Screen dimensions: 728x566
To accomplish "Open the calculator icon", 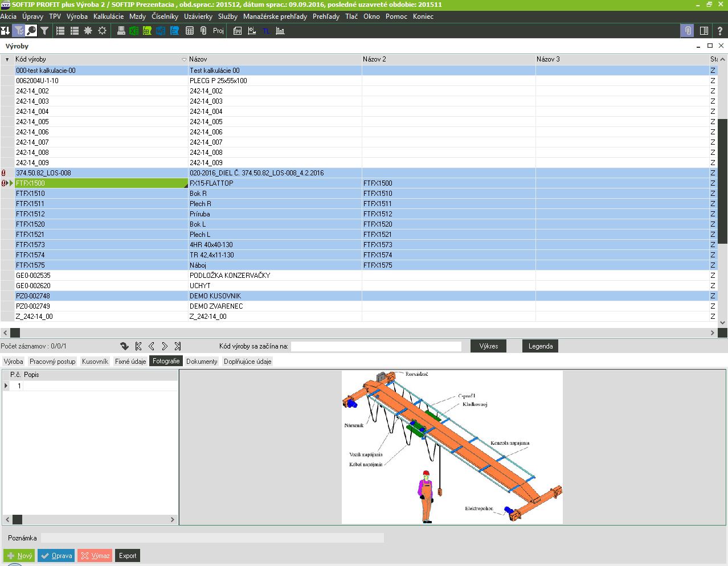I will (190, 31).
